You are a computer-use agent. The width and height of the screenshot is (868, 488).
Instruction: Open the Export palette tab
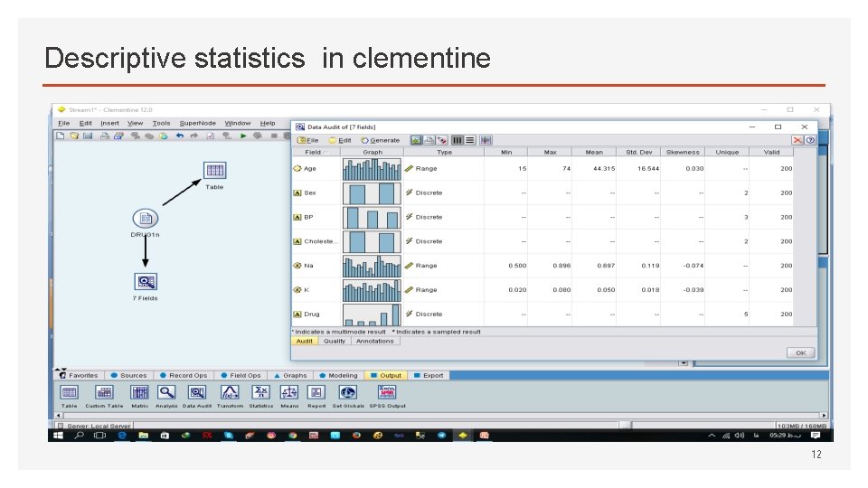[429, 375]
